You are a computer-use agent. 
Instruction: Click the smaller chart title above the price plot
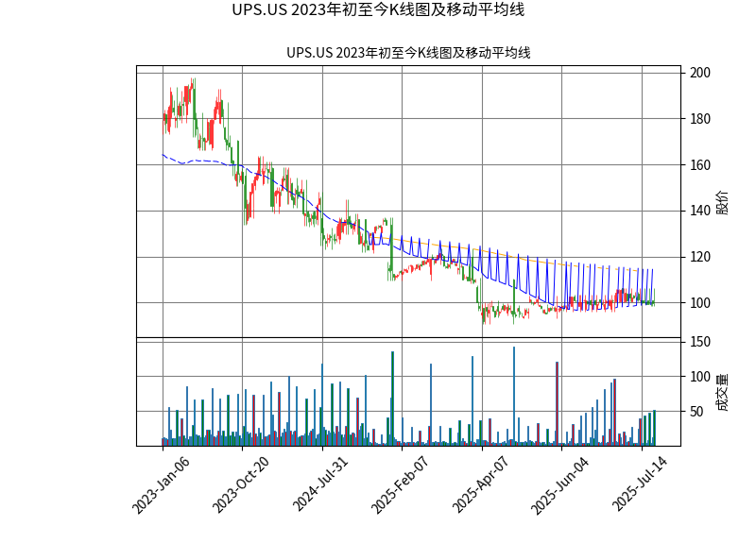coord(408,53)
